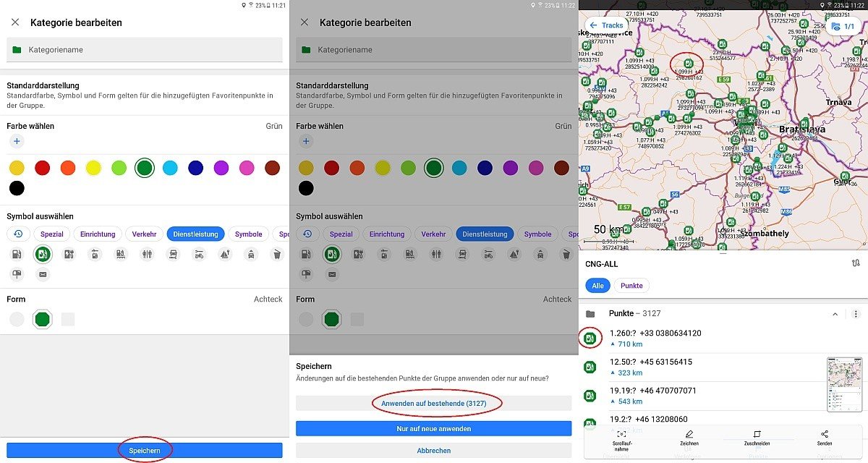Share the screenshot with Senden
This screenshot has height=463, width=868.
tap(825, 438)
